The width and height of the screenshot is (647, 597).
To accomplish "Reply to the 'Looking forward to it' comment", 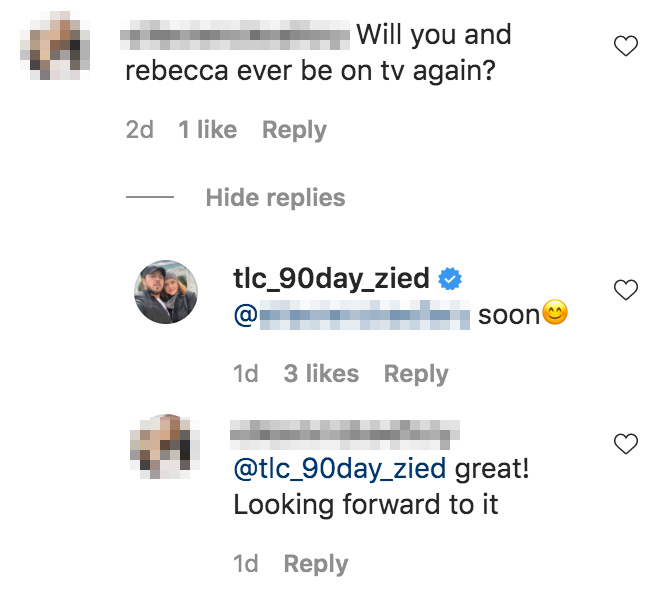I will pyautogui.click(x=316, y=564).
